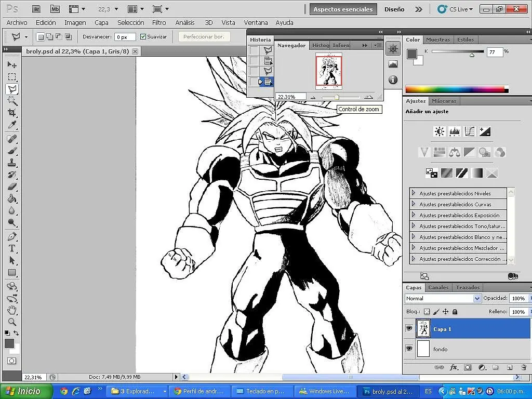This screenshot has height=399, width=532.
Task: Open the Capa menu
Action: coord(101,23)
